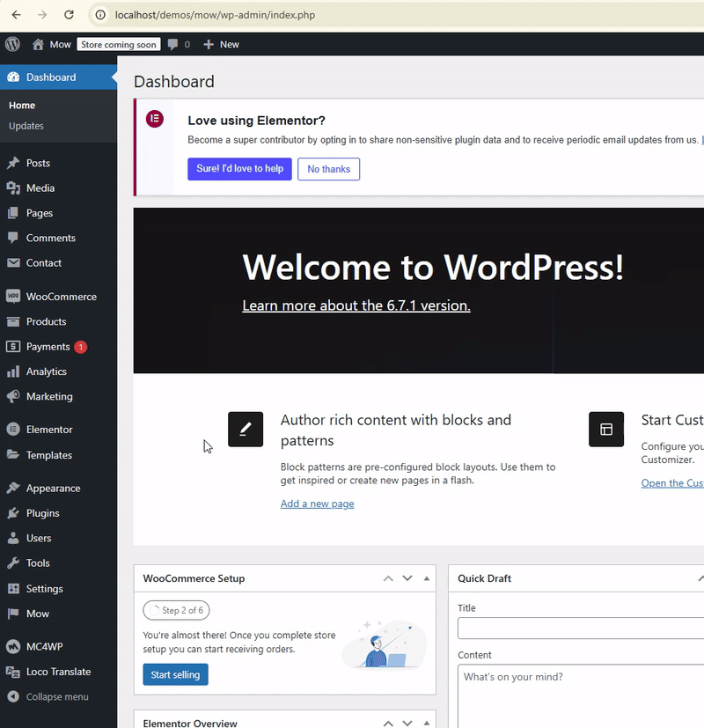Move WooCommerce Setup panel down
704x728 pixels.
(x=407, y=578)
